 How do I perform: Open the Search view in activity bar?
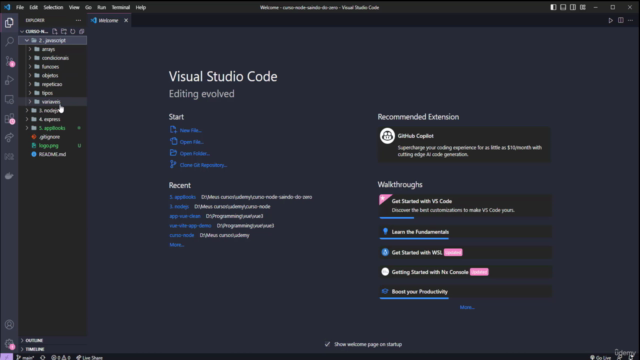click(x=9, y=42)
